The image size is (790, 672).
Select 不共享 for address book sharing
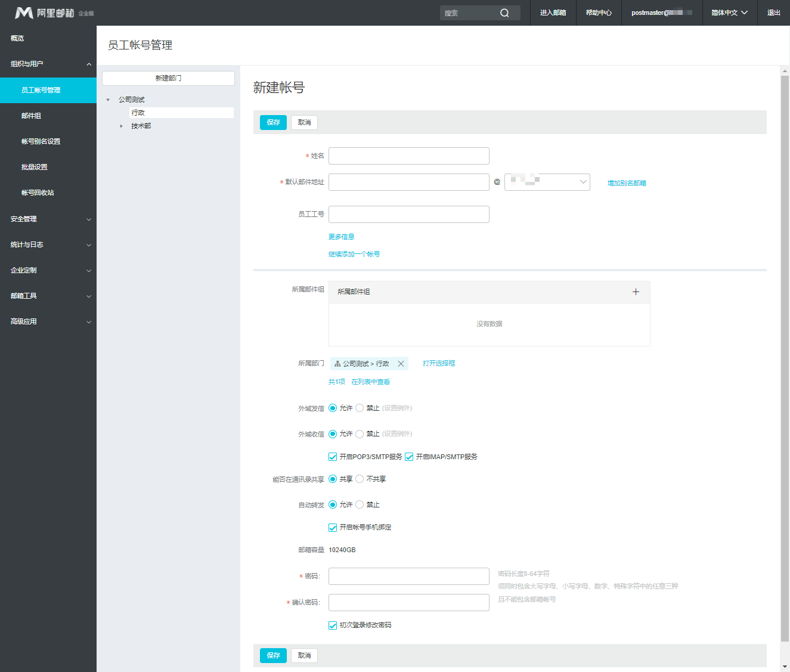tap(360, 479)
